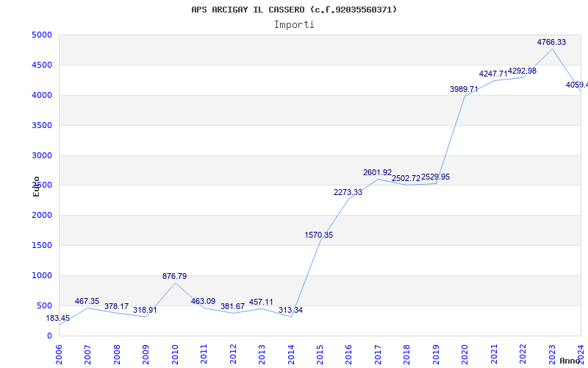Image resolution: width=588 pixels, height=368 pixels.
Task: Click the 4000 y-axis tick label
Action: [42, 96]
